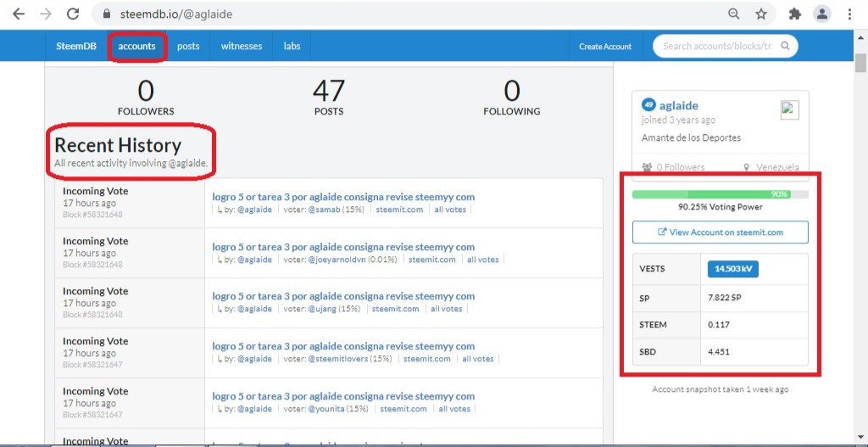The height and width of the screenshot is (447, 868).
Task: Click steemit.com link in @joeyarnoldvn row
Action: pos(431,260)
